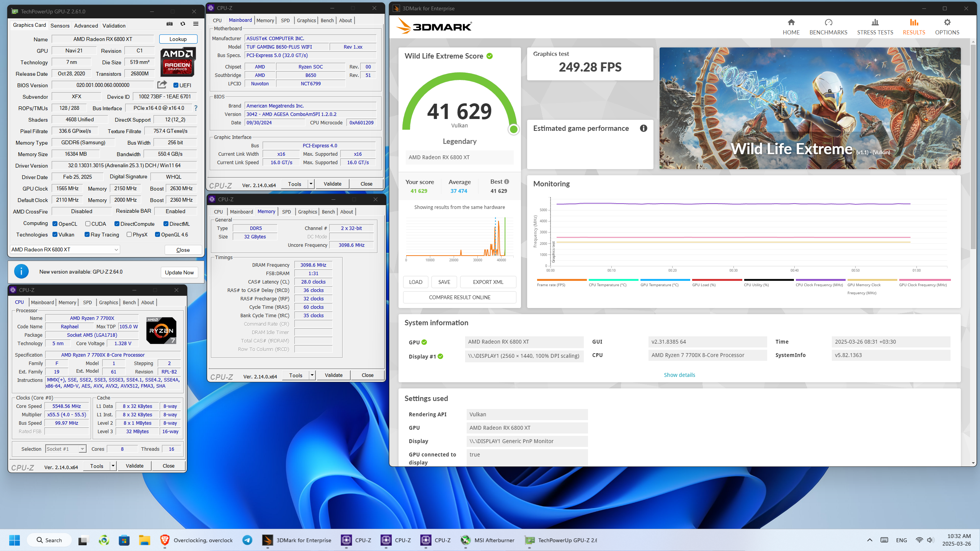This screenshot has width=980, height=551.
Task: Share the BIOS using the export icon
Action: [x=162, y=85]
